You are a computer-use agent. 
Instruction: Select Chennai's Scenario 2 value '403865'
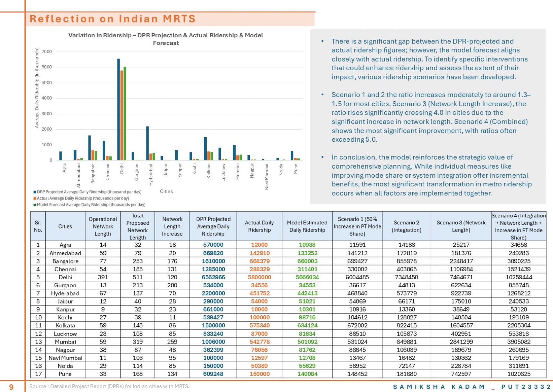406,269
